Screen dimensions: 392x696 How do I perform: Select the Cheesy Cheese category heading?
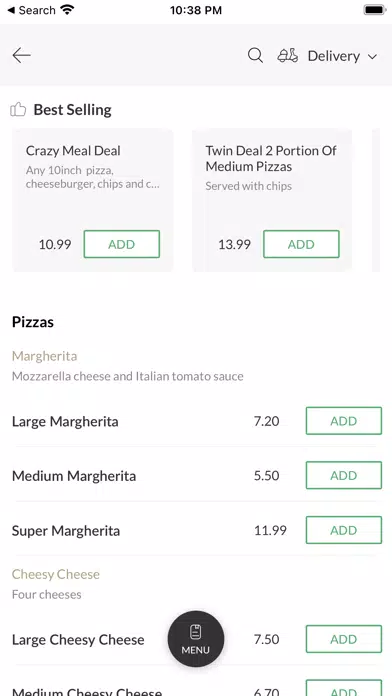tap(55, 574)
